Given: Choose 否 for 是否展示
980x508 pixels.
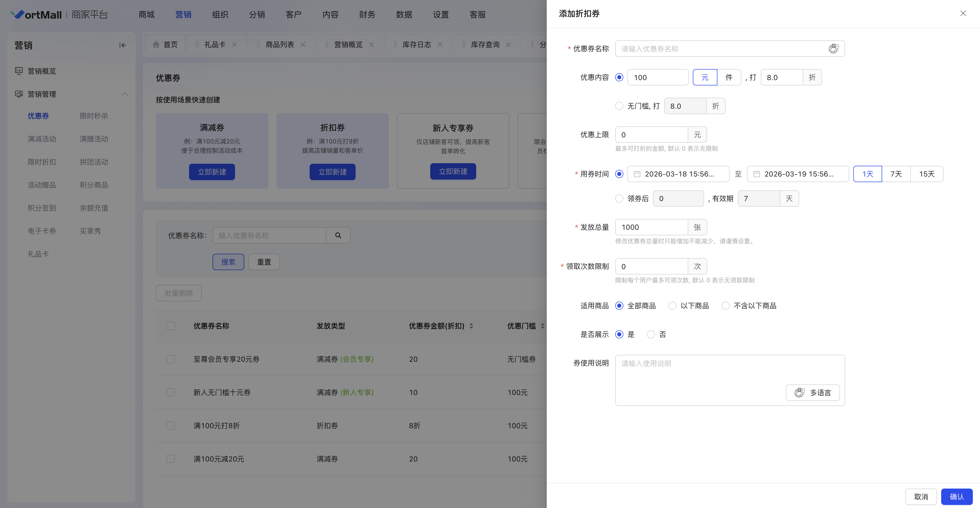Looking at the screenshot, I should click(651, 334).
